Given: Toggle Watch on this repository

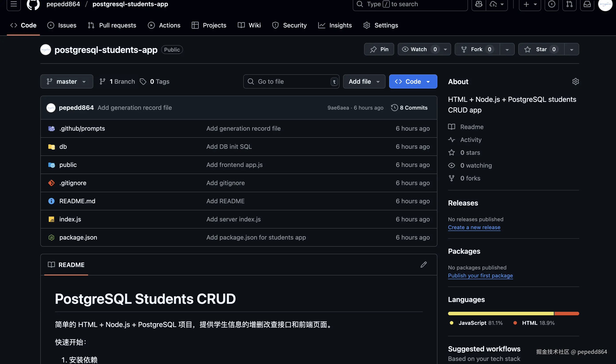Looking at the screenshot, I should (x=418, y=49).
